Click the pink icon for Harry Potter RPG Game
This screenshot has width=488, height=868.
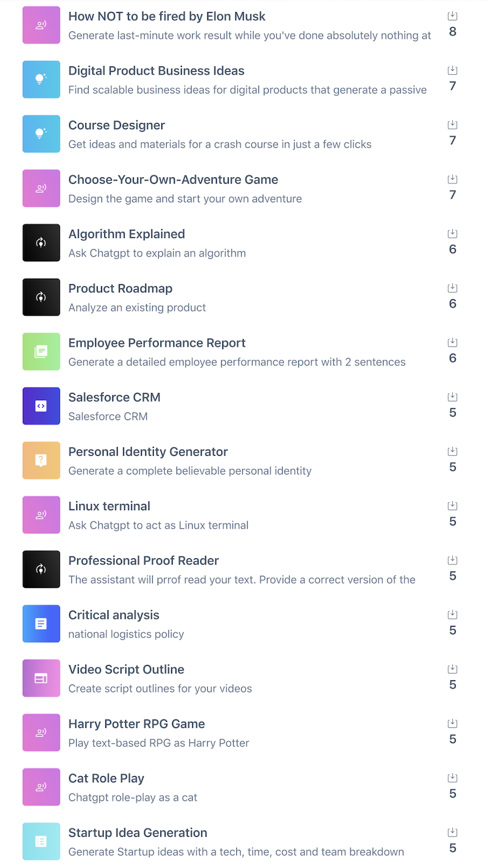tap(41, 733)
